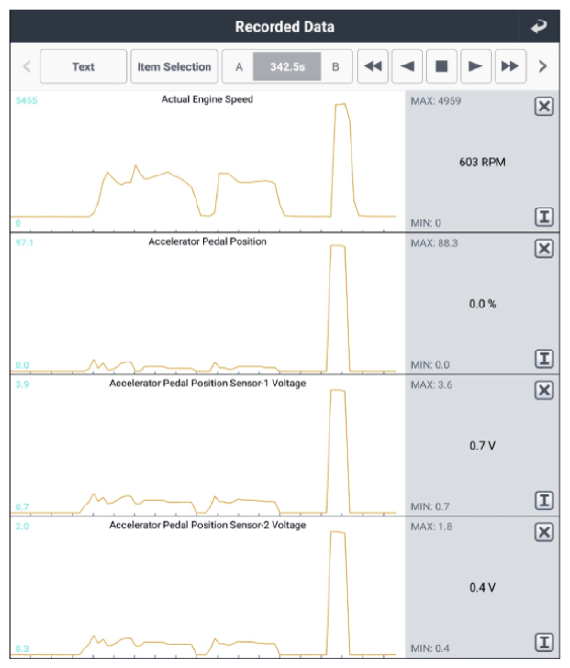The image size is (570, 668).
Task: Toggle the cursor icon for Sensor-1 Voltage graph
Action: [x=544, y=500]
